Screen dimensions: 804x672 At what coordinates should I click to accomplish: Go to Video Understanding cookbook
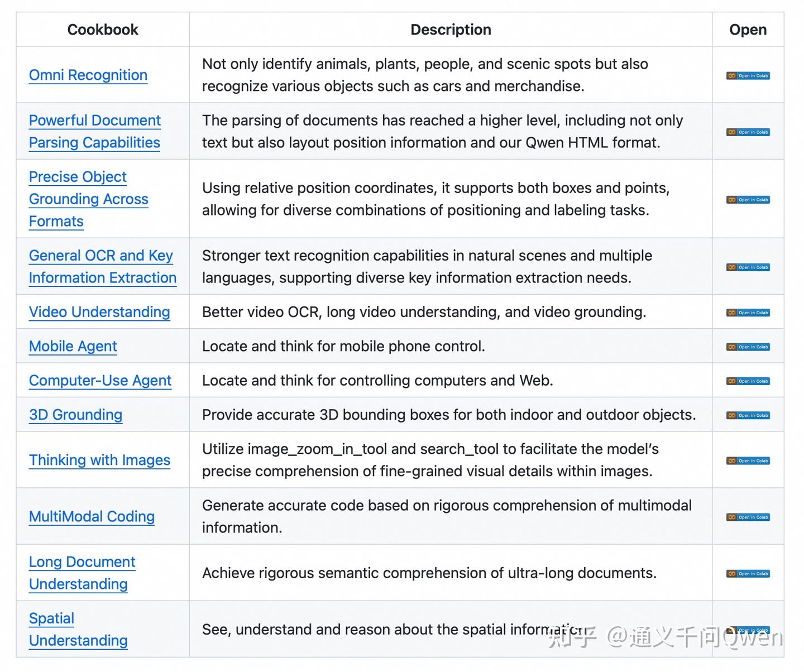tap(99, 312)
